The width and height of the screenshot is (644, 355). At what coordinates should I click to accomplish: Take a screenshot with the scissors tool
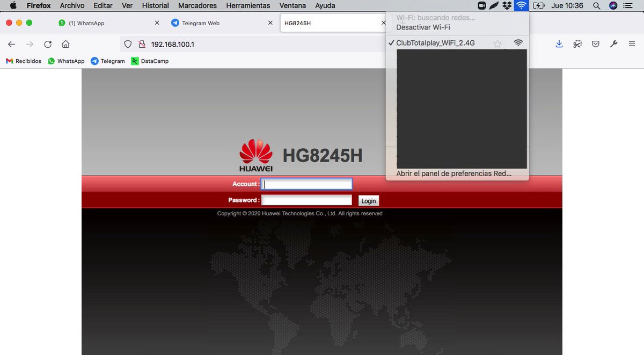pos(577,44)
